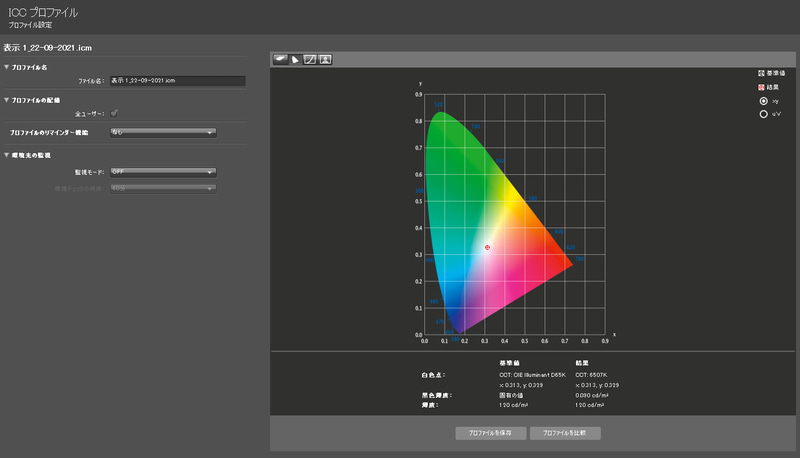
Task: Click the red 結果 legend marker
Action: pos(761,87)
